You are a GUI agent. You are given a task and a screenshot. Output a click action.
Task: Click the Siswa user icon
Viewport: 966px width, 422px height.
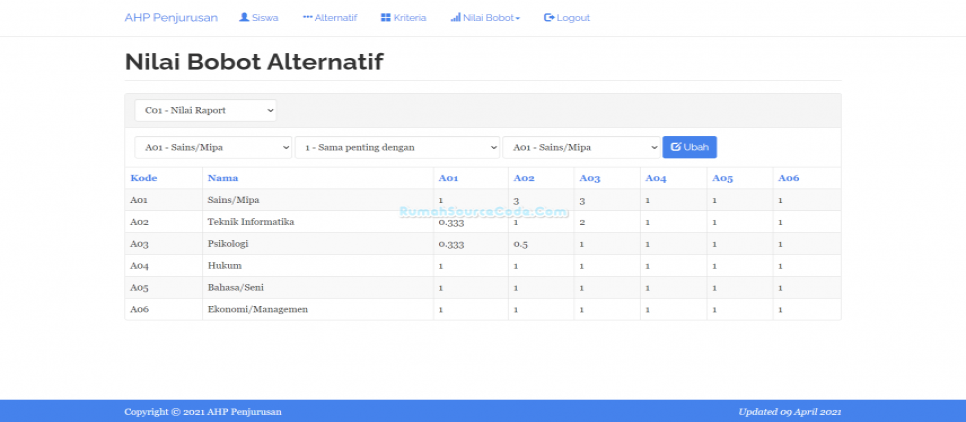point(244,18)
